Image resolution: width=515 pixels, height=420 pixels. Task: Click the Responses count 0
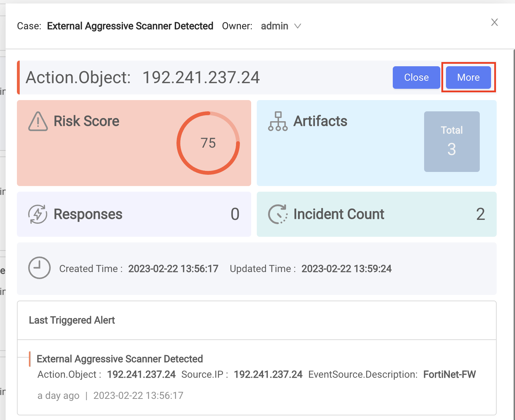coord(235,214)
